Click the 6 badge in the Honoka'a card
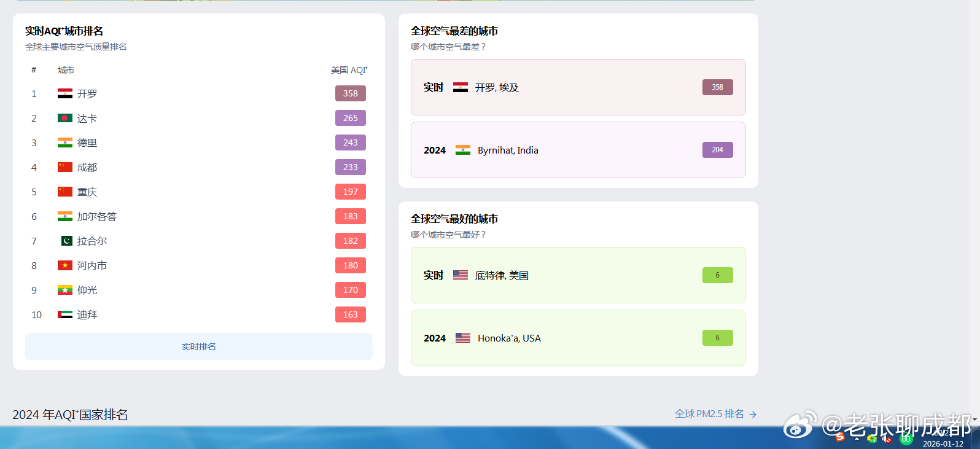 pyautogui.click(x=718, y=338)
